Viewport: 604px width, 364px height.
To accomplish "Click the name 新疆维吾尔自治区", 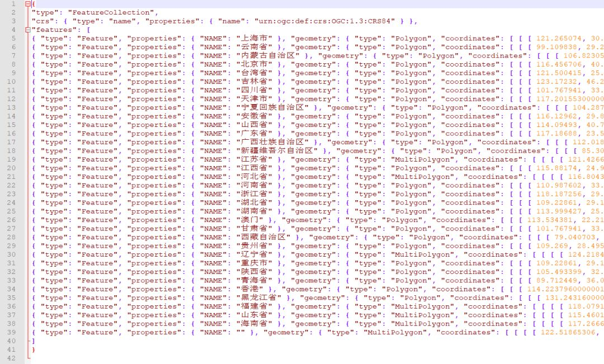I will tap(277, 151).
